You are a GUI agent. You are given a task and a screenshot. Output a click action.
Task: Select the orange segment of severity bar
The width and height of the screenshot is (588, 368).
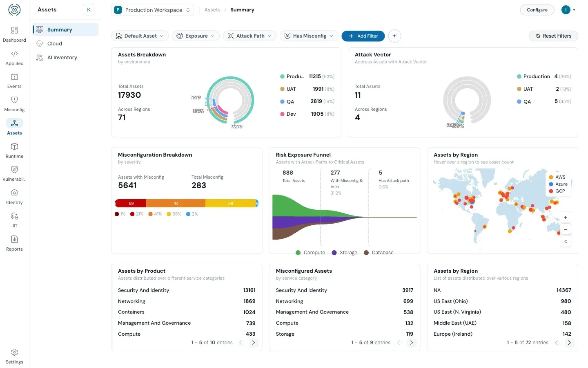click(176, 203)
